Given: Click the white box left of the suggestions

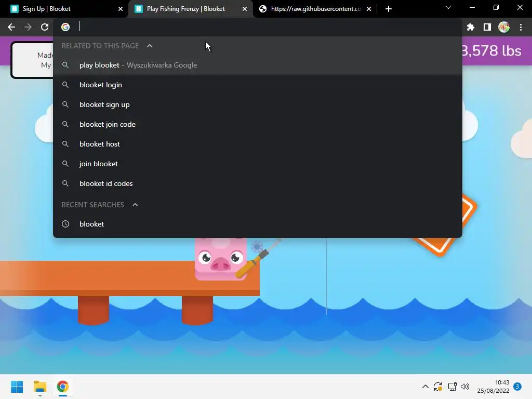Looking at the screenshot, I should coord(32,60).
